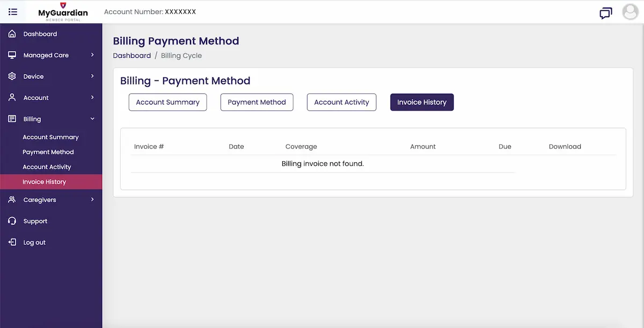
Task: Select the Device gear icon
Action: 12,76
